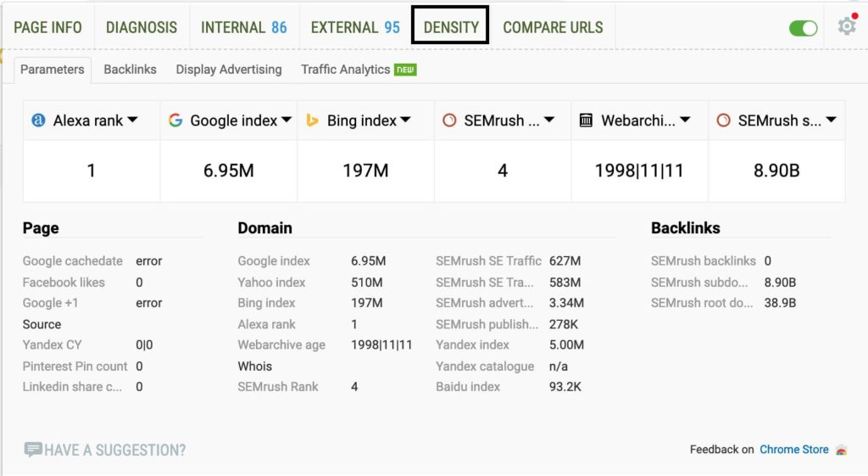
Task: Click the Source link under Page
Action: coord(42,324)
